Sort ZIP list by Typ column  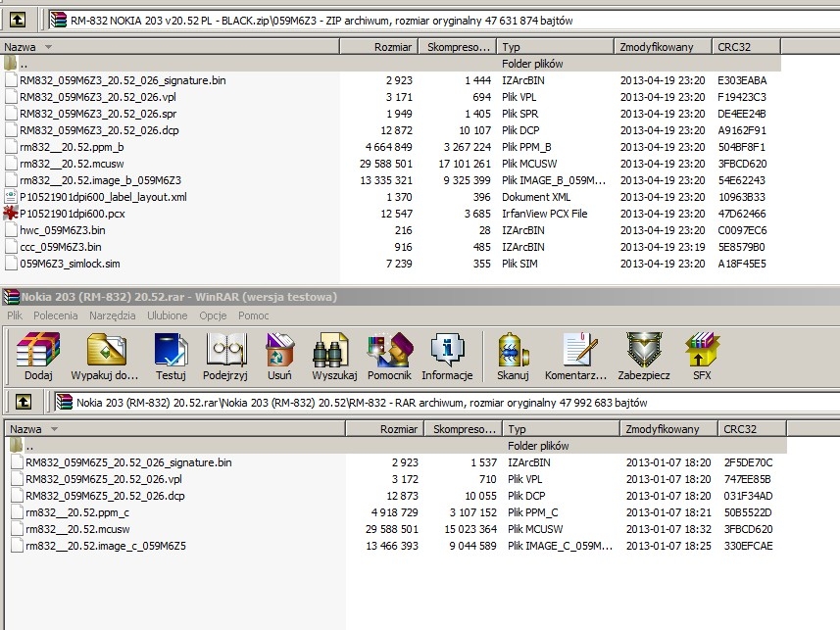tap(555, 47)
